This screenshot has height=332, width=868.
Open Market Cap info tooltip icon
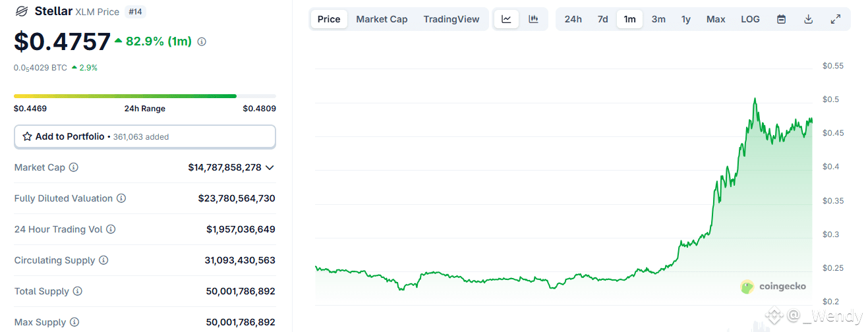coord(73,167)
